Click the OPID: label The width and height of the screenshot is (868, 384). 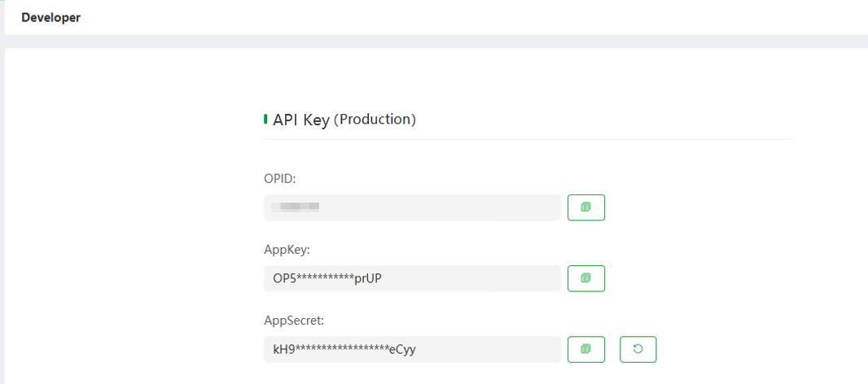tap(279, 178)
